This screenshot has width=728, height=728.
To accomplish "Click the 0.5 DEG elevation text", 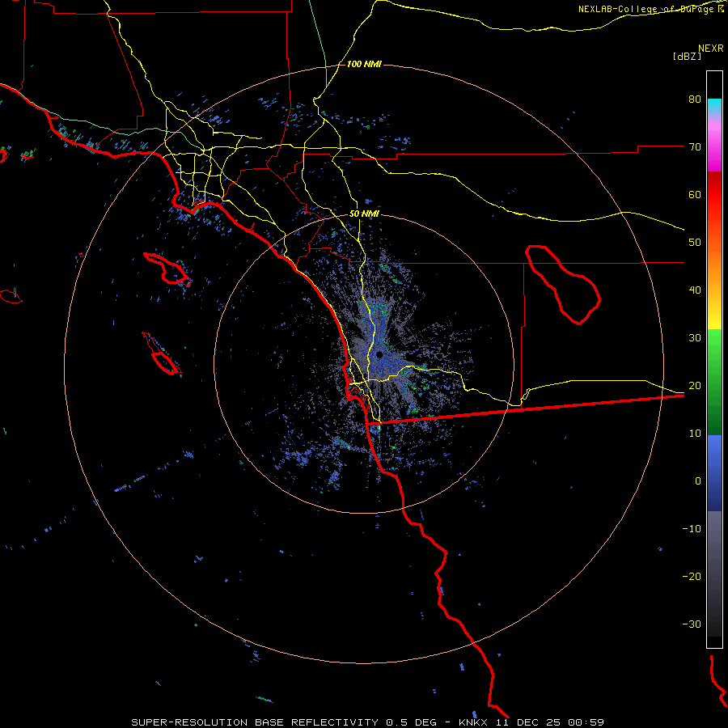I will point(412,722).
